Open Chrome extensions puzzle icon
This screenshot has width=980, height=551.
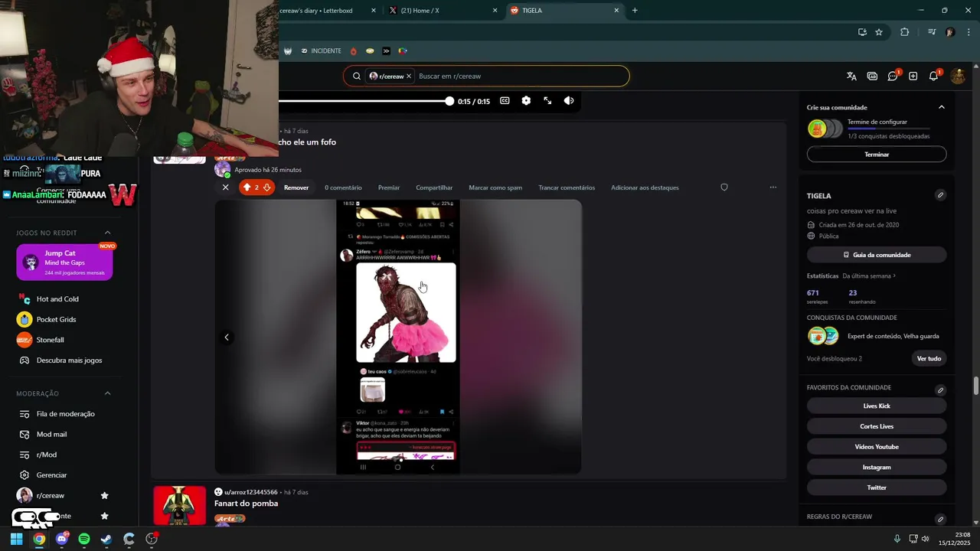(905, 32)
